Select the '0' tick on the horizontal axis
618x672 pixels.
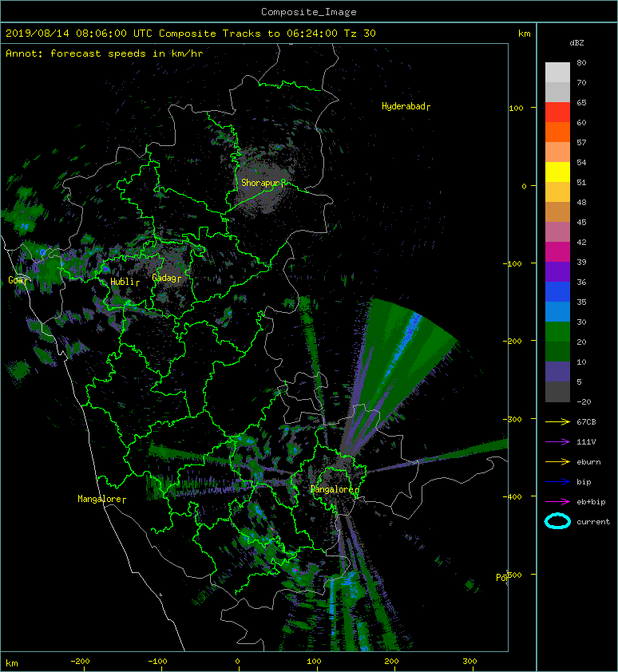[x=238, y=662]
